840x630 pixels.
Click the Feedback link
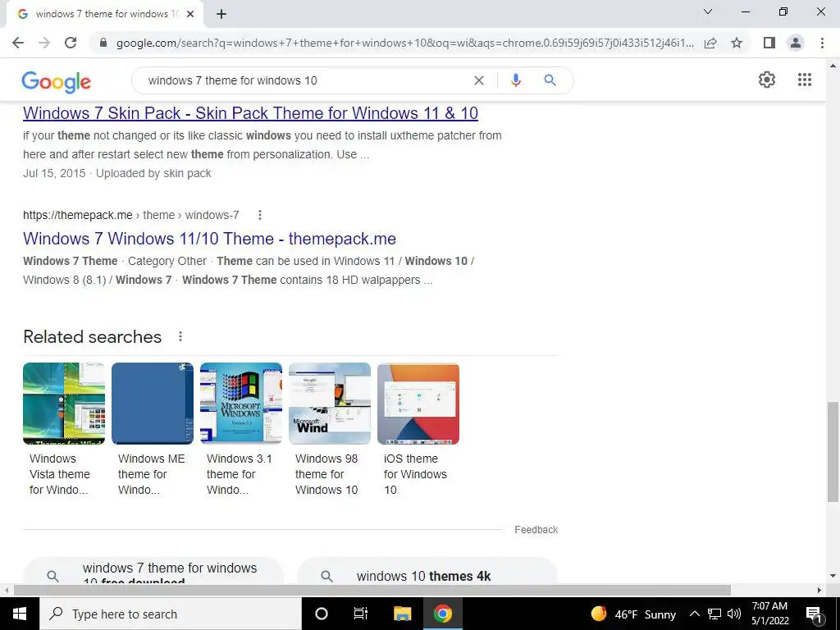coord(536,529)
